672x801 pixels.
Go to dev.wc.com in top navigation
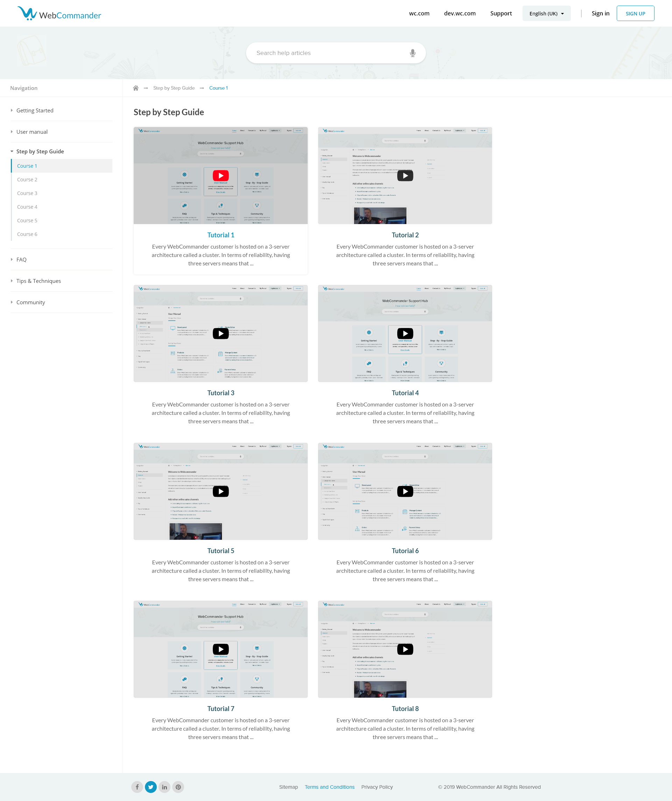[x=460, y=13]
